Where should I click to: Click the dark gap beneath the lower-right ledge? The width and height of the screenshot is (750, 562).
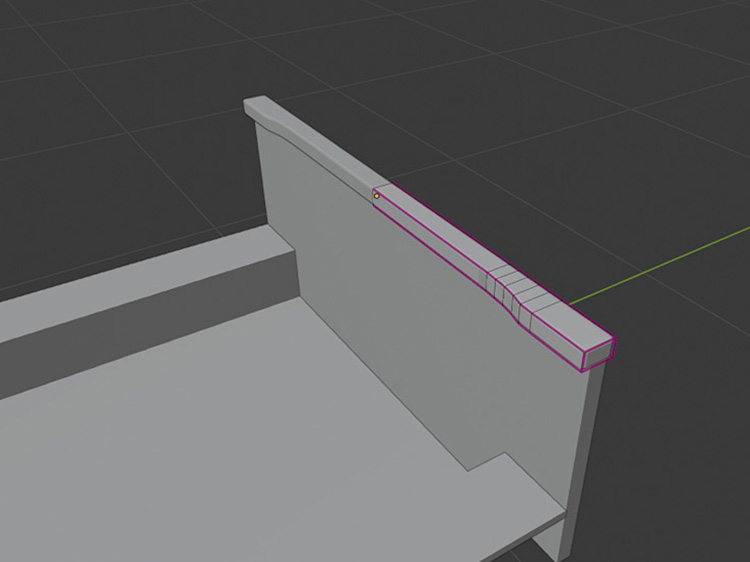[x=550, y=548]
